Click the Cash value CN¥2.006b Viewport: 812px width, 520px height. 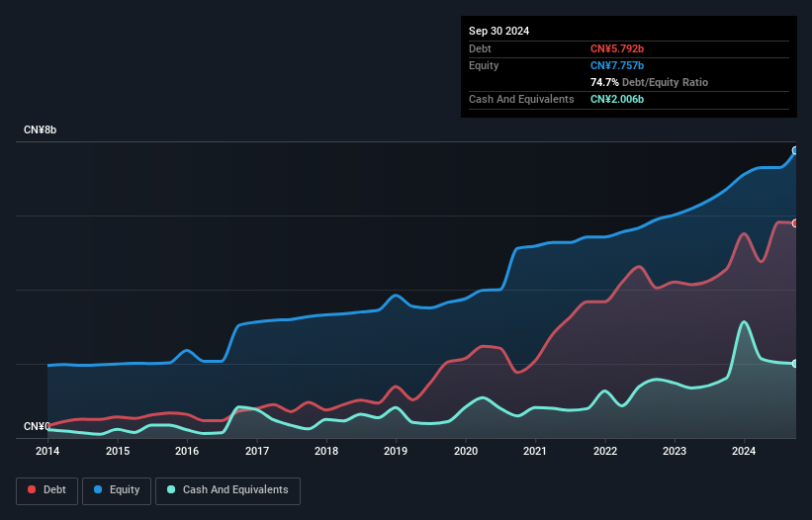click(617, 99)
